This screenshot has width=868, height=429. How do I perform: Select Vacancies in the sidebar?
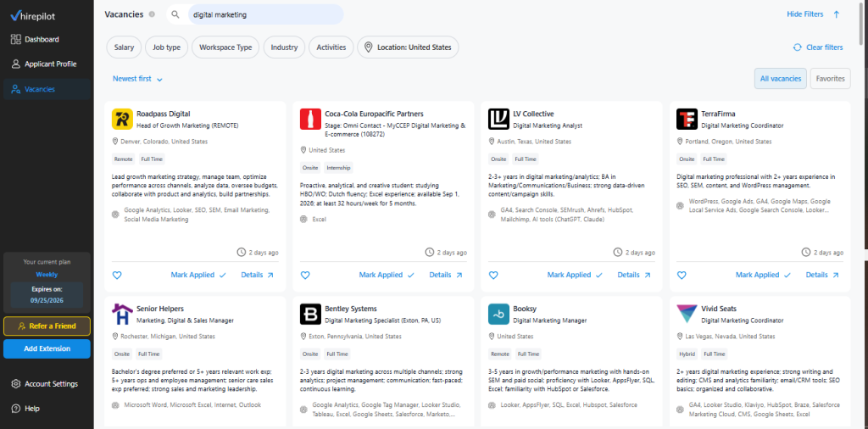point(47,89)
